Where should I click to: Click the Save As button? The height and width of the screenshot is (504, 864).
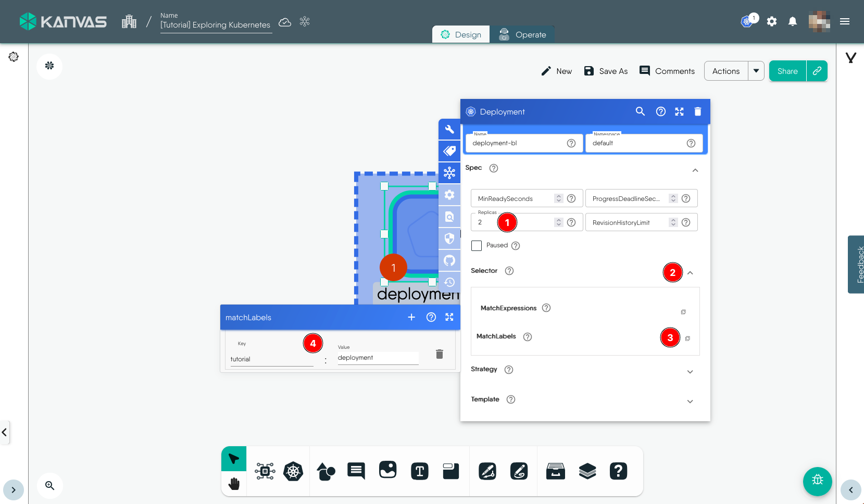click(x=606, y=71)
